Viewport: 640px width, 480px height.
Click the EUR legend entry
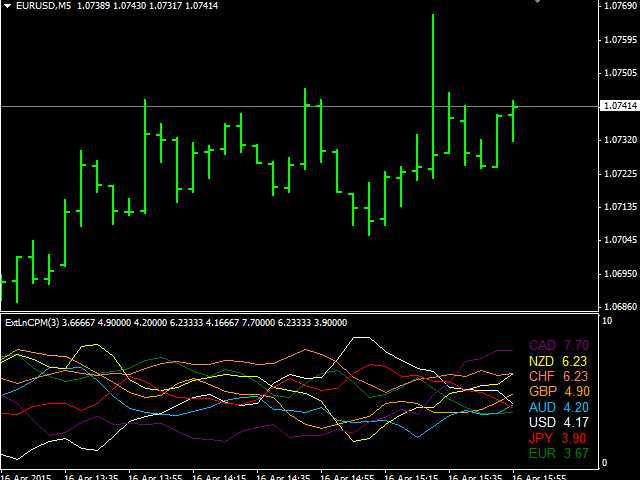[x=541, y=453]
